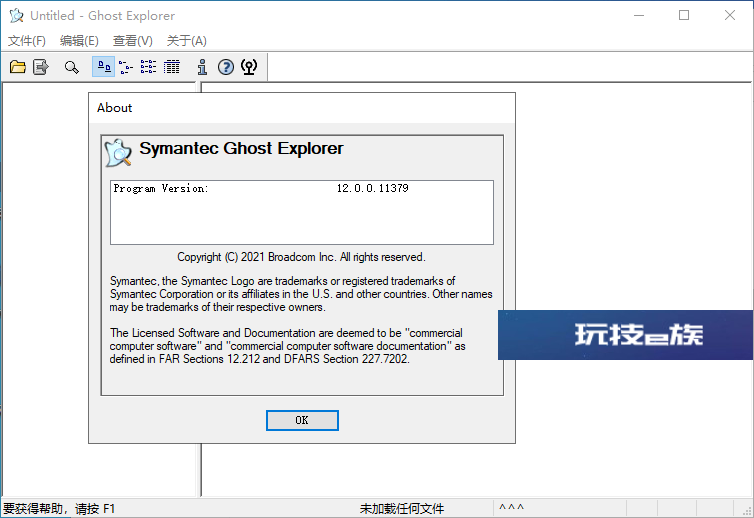
Task: Click the Ghost Explorer title bar icon
Action: coord(16,15)
